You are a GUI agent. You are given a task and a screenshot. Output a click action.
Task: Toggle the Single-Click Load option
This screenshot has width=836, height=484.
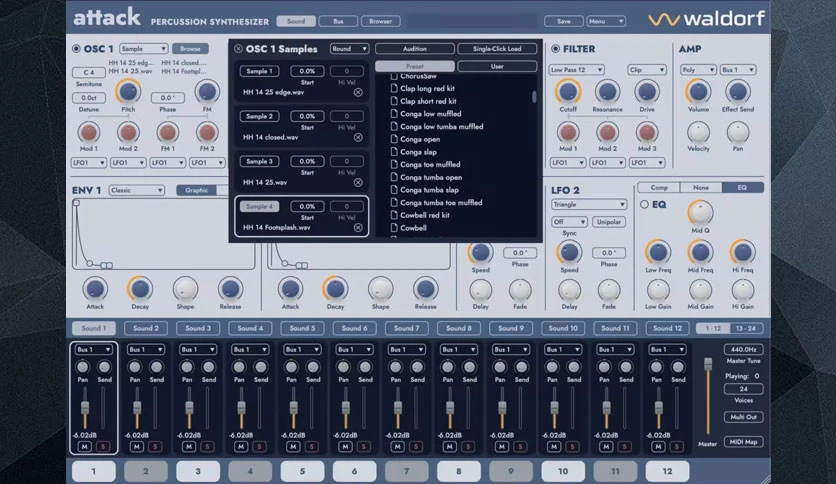[497, 49]
